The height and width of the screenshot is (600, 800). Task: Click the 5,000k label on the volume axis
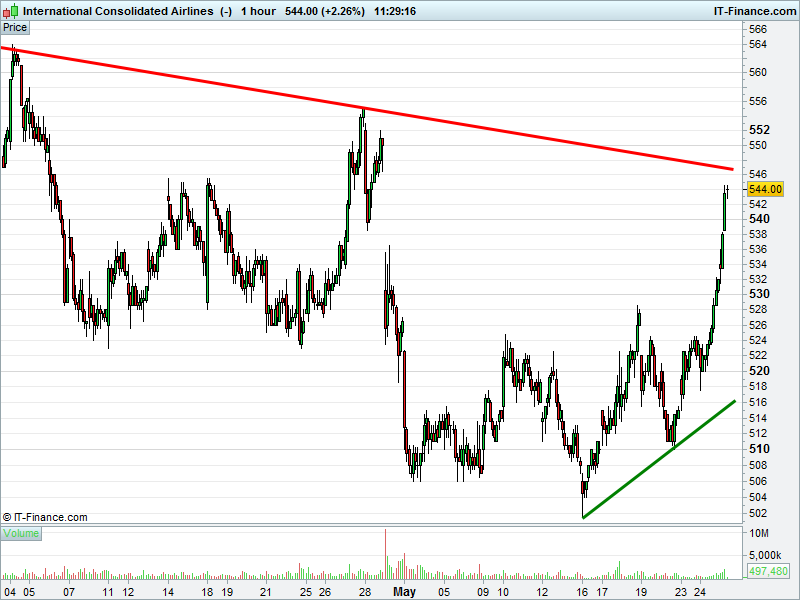pos(765,555)
